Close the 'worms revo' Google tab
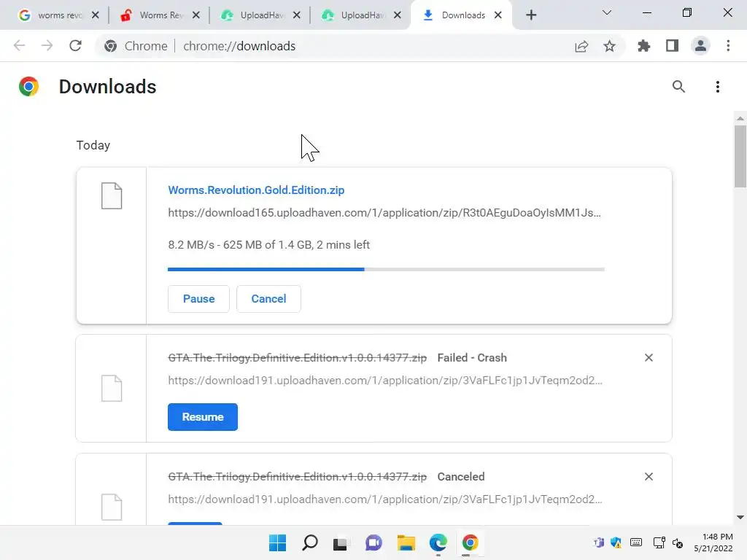The width and height of the screenshot is (747, 560). (x=96, y=15)
